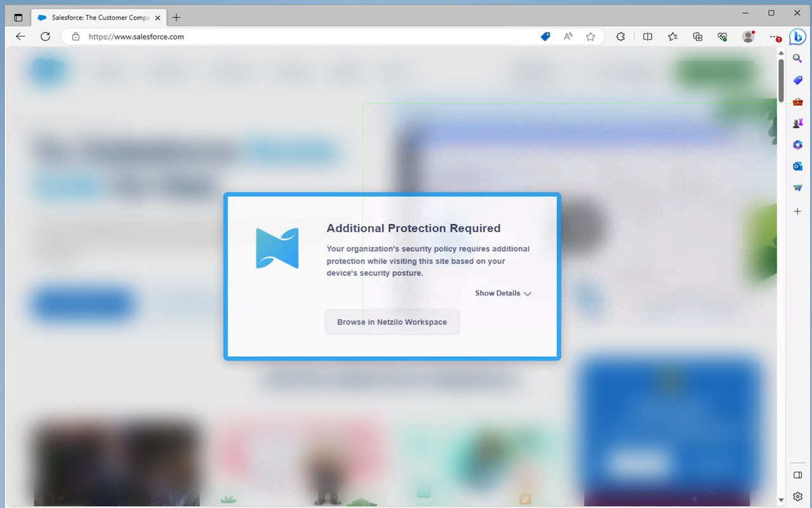Open Browser essentials heart icon
The height and width of the screenshot is (508, 812).
[x=723, y=37]
